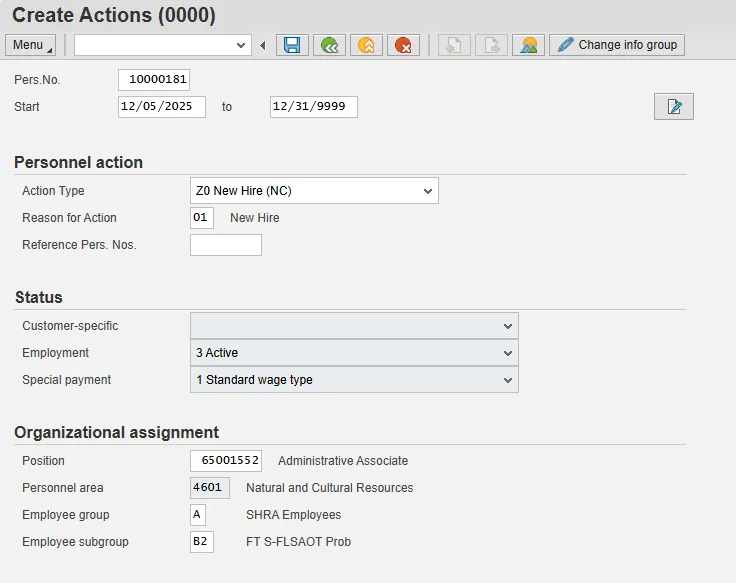Click the Save disk icon
The image size is (736, 583).
pyautogui.click(x=292, y=45)
